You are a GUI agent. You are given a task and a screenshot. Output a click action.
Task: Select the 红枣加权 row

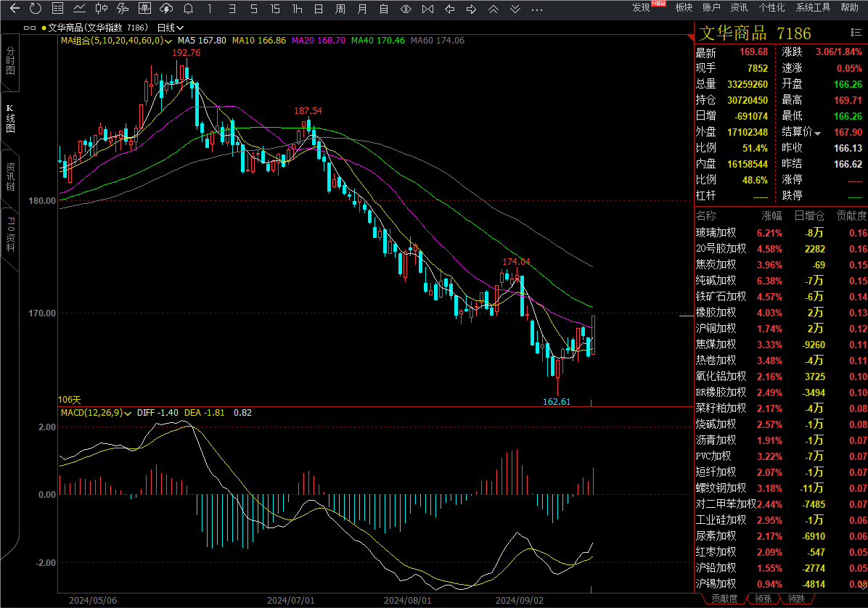(x=780, y=552)
